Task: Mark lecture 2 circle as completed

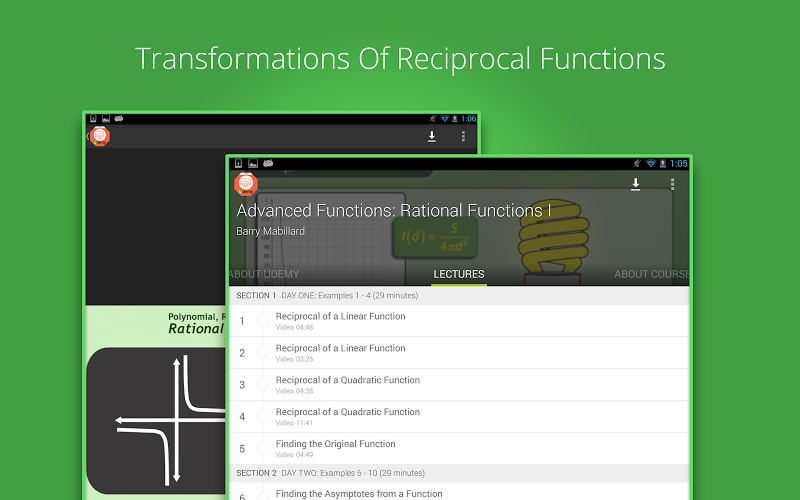Action: pos(263,353)
